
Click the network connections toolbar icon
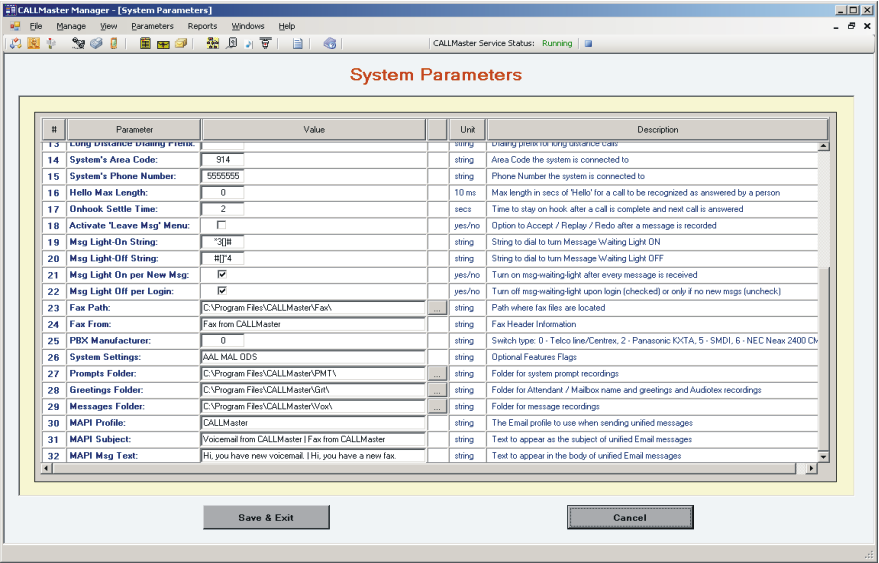pyautogui.click(x=78, y=43)
